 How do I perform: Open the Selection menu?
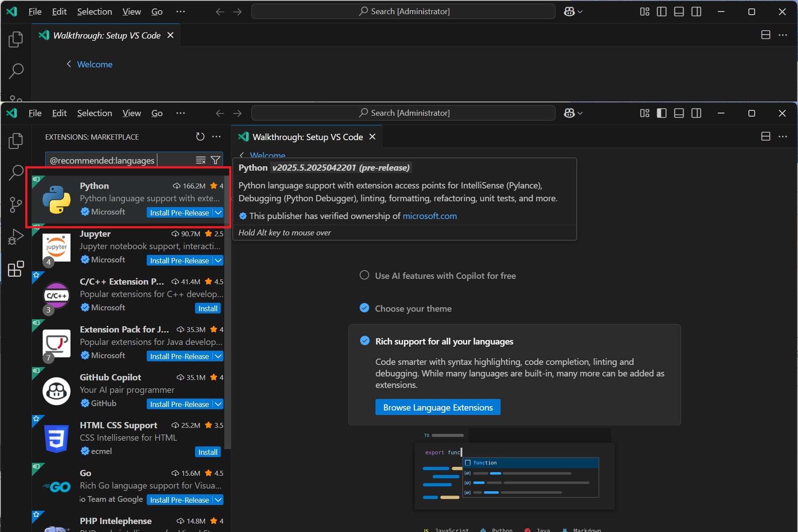pos(94,113)
